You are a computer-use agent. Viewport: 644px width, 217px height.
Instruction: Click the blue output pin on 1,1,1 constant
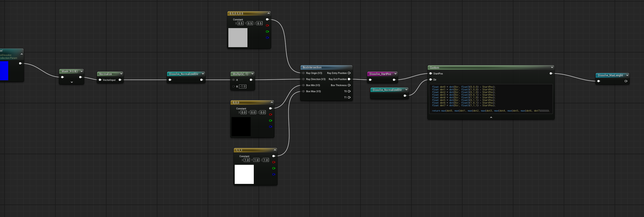274,174
